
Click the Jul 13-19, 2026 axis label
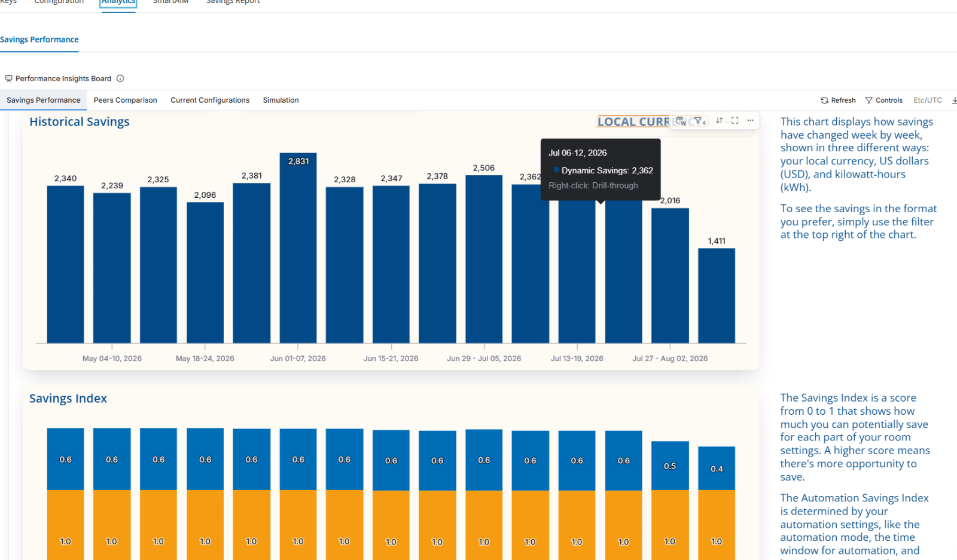pos(577,359)
